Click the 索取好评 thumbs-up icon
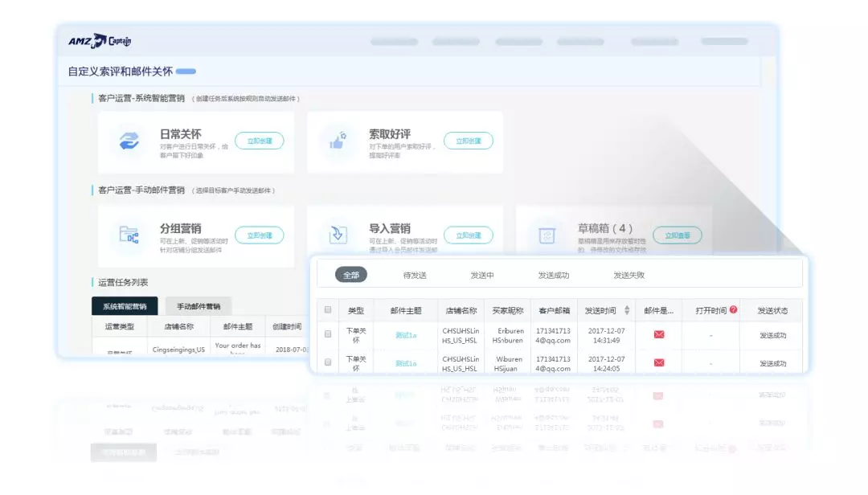Screen dimensions: 868x495 point(338,141)
